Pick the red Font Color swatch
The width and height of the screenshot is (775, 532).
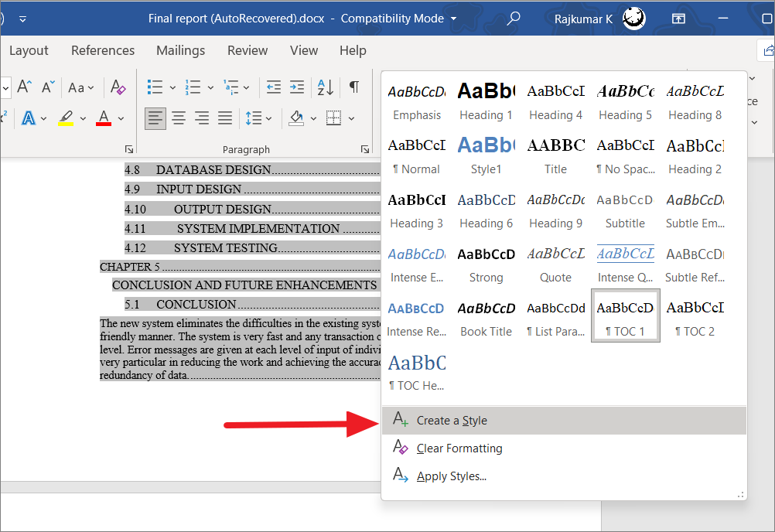pos(103,117)
